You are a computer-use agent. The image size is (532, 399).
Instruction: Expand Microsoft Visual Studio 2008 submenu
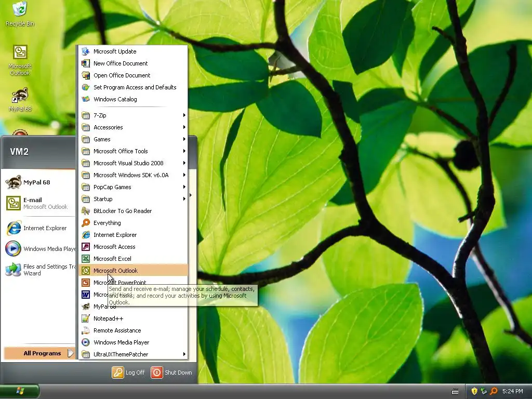click(x=133, y=163)
